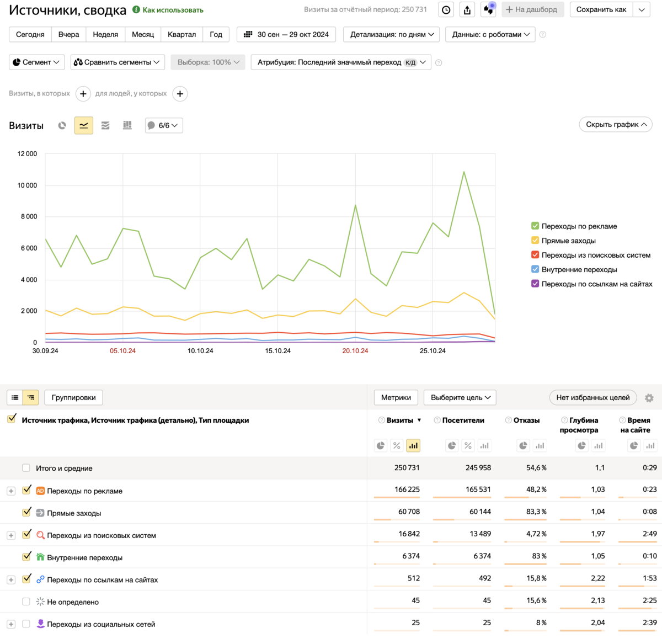Open the Данные: с роботами dropdown
This screenshot has width=662, height=644.
click(490, 34)
